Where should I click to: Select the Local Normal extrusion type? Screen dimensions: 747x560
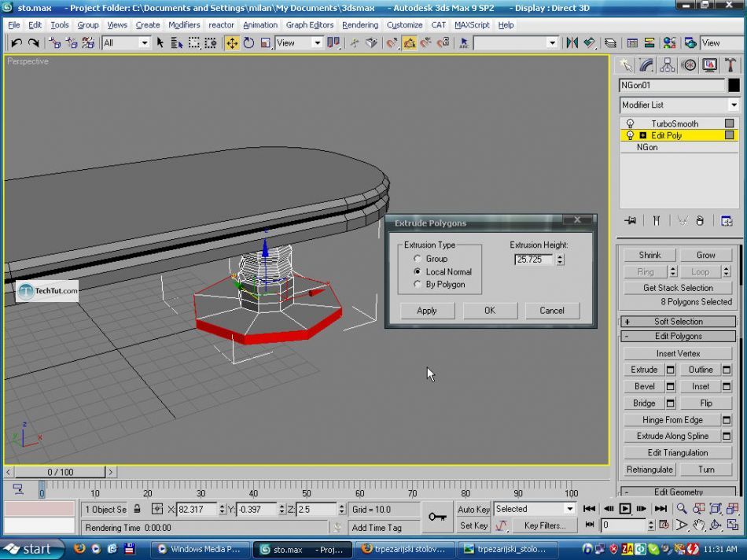pos(418,271)
